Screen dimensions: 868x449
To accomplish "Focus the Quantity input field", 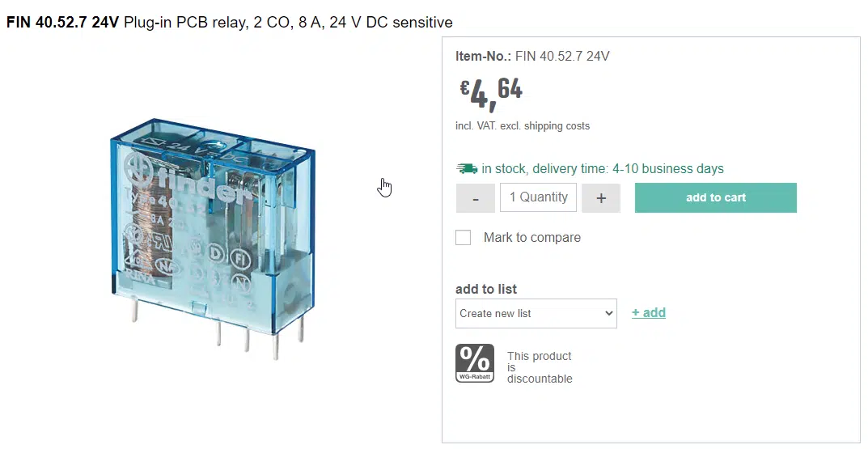I will click(x=538, y=197).
